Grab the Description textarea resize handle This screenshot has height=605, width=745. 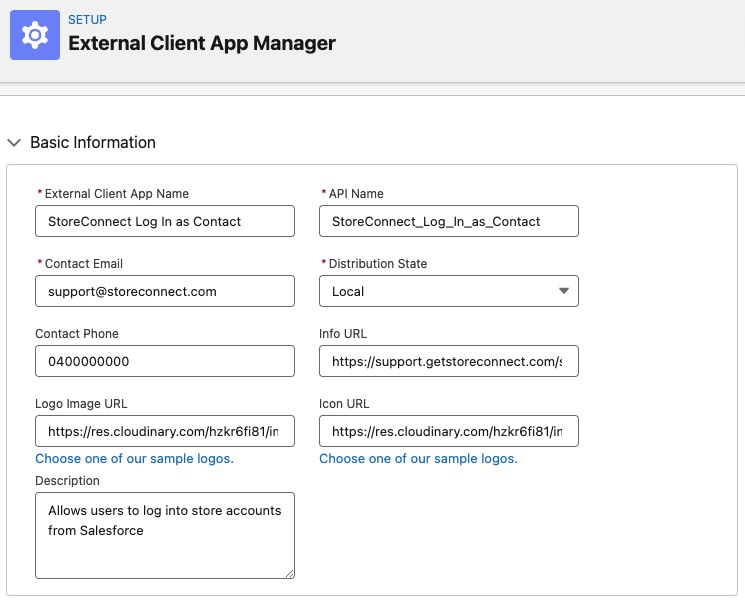[289, 574]
